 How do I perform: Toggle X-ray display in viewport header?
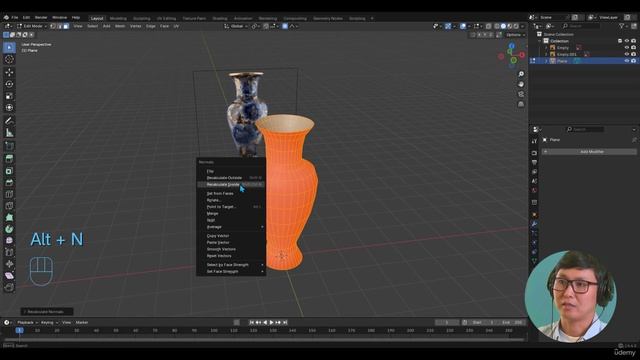(x=489, y=26)
